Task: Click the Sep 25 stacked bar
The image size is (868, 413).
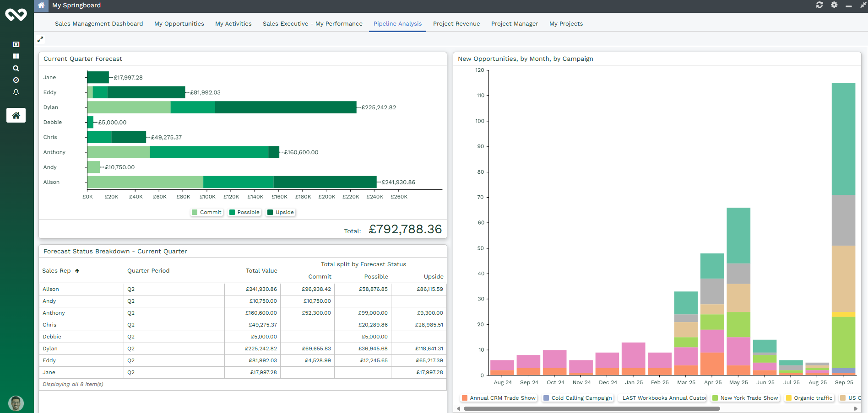Action: tap(843, 229)
